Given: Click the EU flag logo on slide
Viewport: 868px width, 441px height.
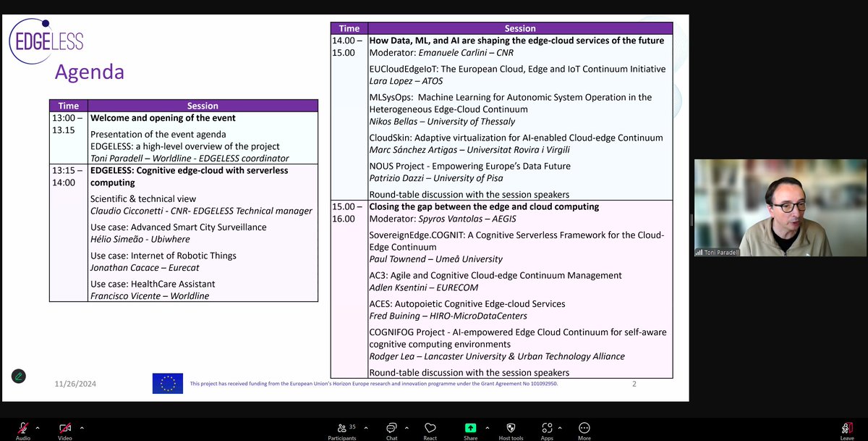Looking at the screenshot, I should 168,383.
